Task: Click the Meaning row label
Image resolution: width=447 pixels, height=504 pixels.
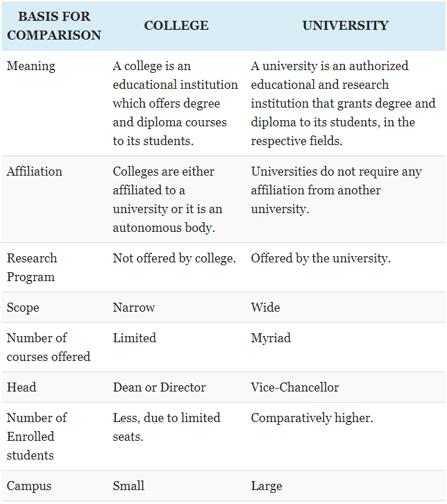Action: (31, 66)
